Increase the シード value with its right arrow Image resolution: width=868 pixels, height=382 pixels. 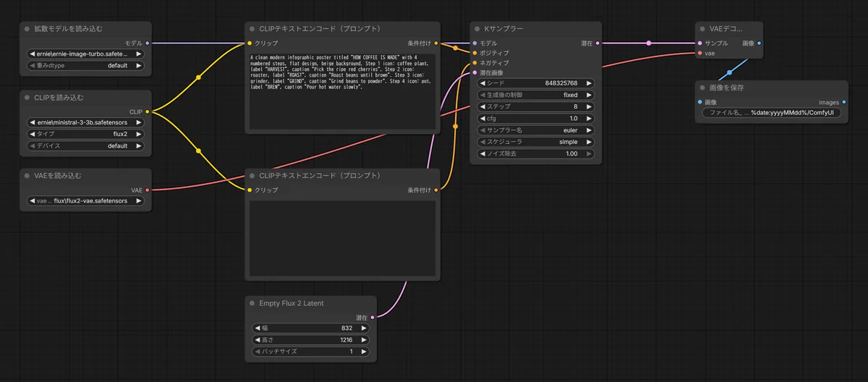coord(589,83)
